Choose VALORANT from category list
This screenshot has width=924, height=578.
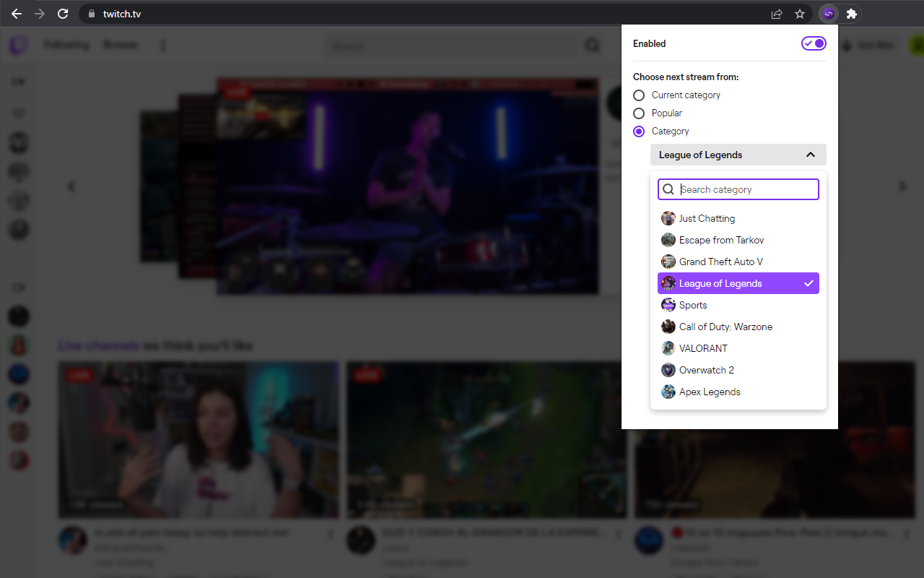point(738,348)
